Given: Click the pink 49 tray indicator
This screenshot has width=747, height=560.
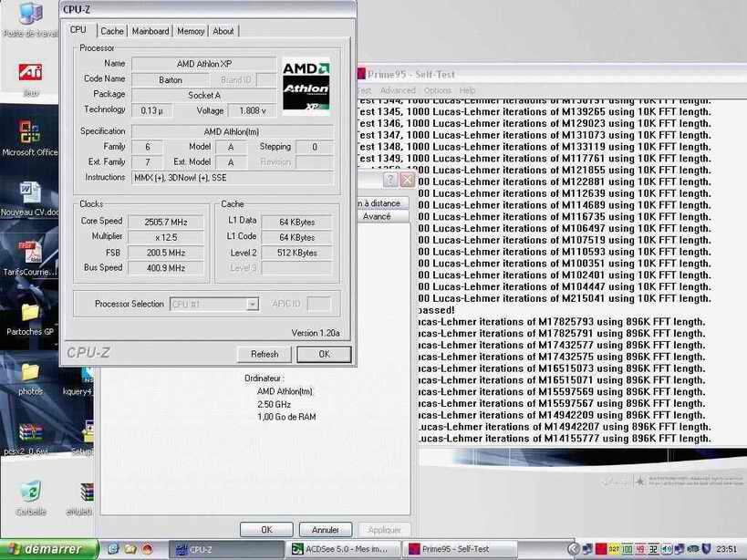Looking at the screenshot, I should click(x=639, y=549).
